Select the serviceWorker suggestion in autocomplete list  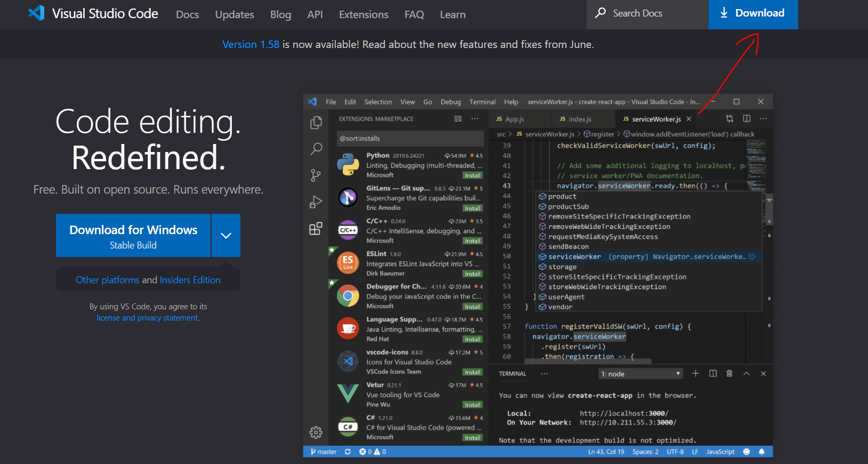point(648,257)
